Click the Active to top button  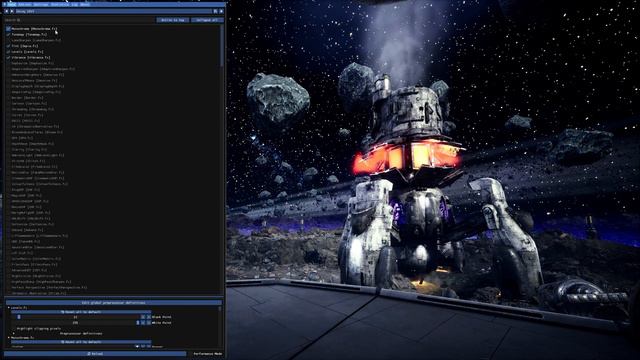point(173,20)
